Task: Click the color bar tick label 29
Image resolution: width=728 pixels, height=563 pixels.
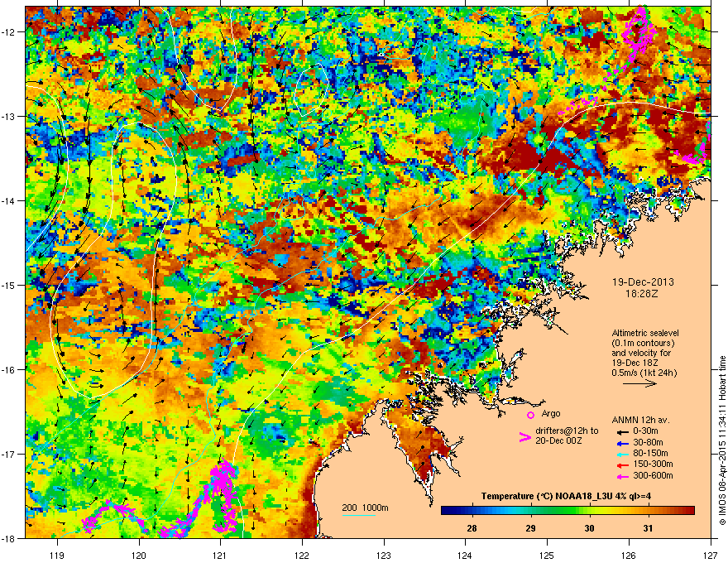Action: coord(530,528)
